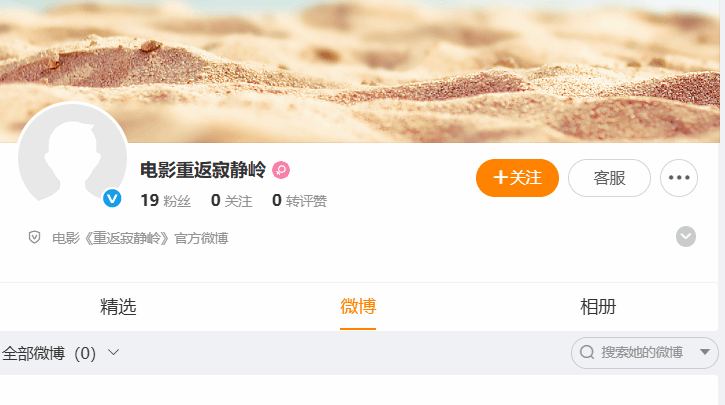Open the 0 关注 following list

(232, 201)
